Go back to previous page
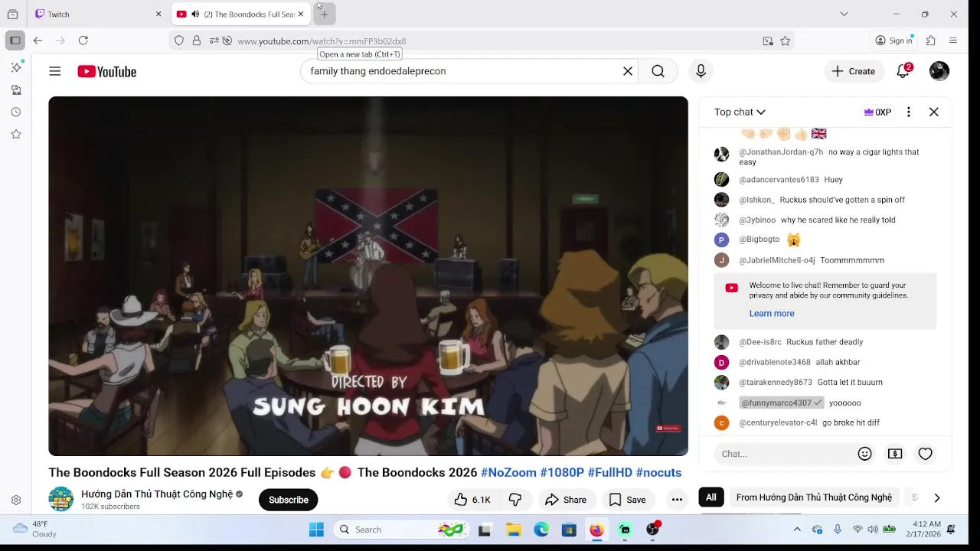The image size is (980, 551). 38,41
